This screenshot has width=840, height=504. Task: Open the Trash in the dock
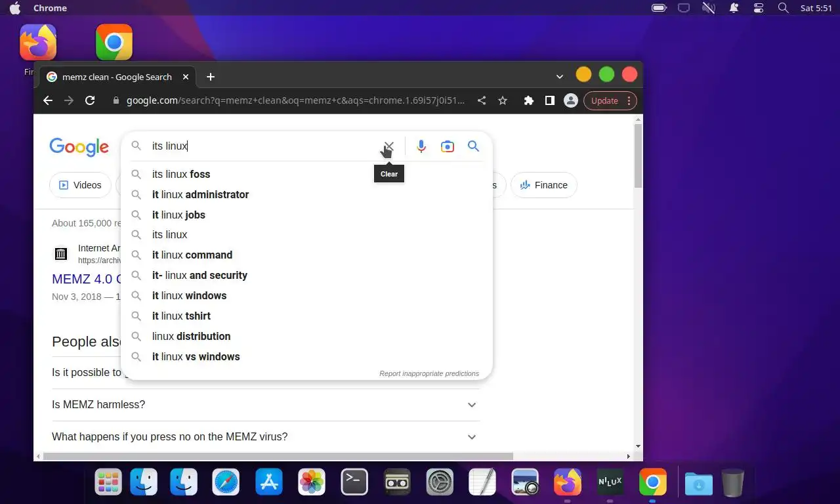[x=733, y=483]
